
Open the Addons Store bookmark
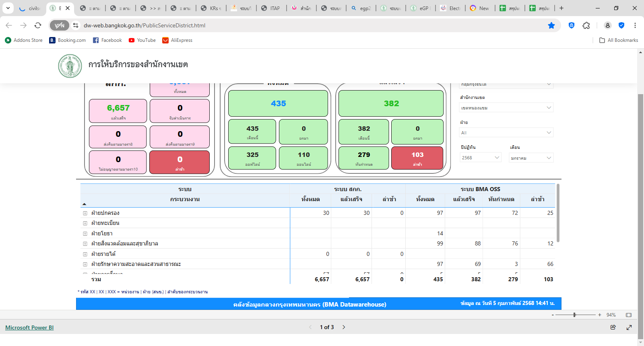24,40
